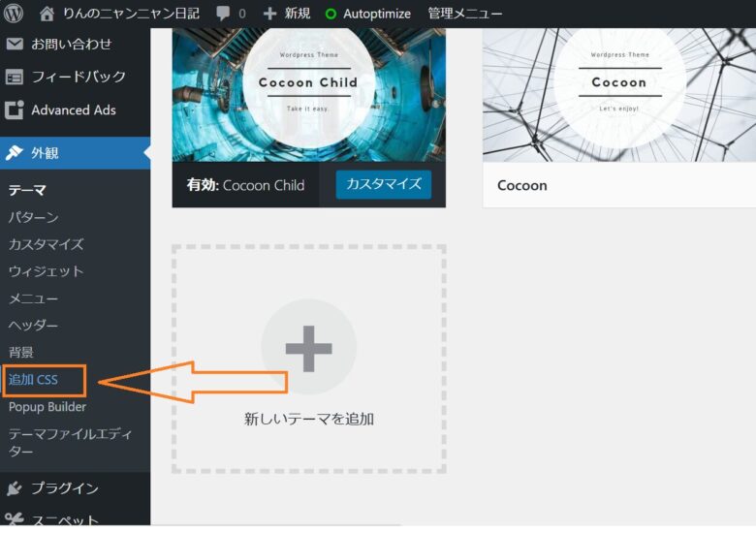Click the Autoptimize green circle icon
The image size is (756, 533).
[x=331, y=14]
